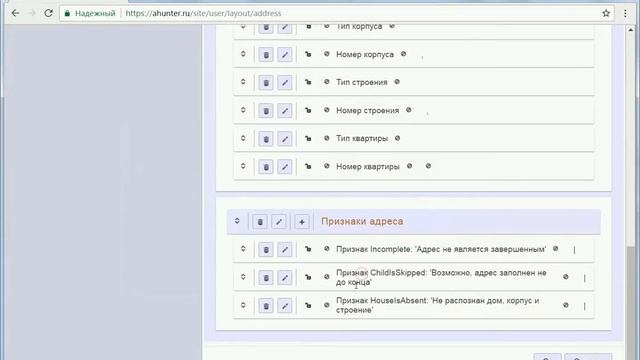The width and height of the screenshot is (640, 360).
Task: Toggle the circle icon left of 'Тип квартиры'
Action: click(327, 138)
